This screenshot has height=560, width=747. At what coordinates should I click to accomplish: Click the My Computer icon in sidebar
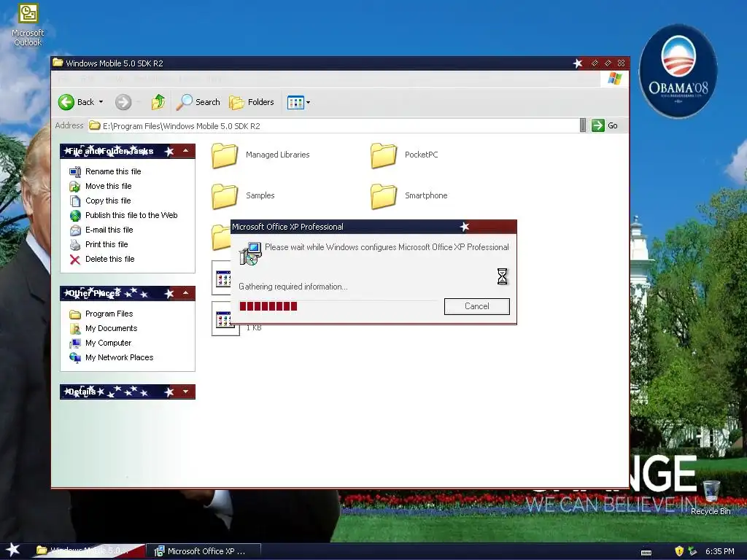point(75,343)
